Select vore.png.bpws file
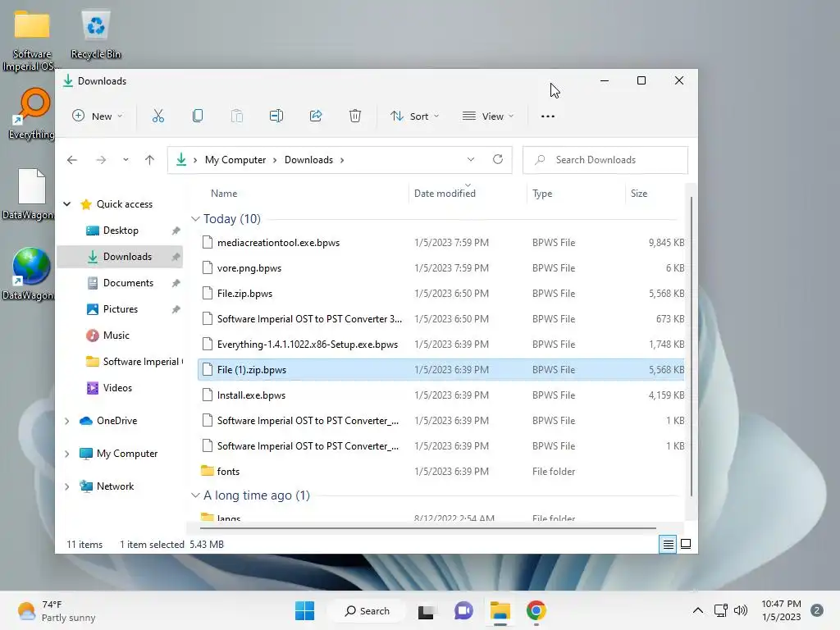840x630 pixels. pyautogui.click(x=441, y=268)
